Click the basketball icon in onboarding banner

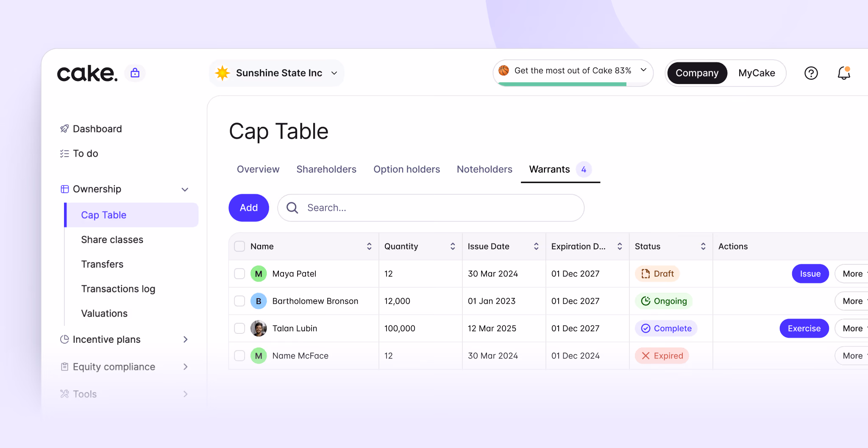tap(504, 70)
